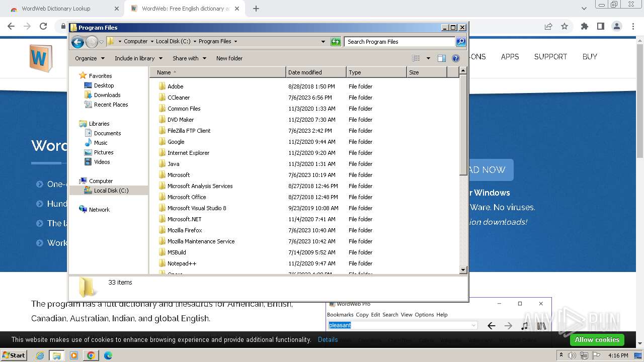Switch to WordWeb Free English dictionary tab
The width and height of the screenshot is (644, 362).
coord(184,9)
